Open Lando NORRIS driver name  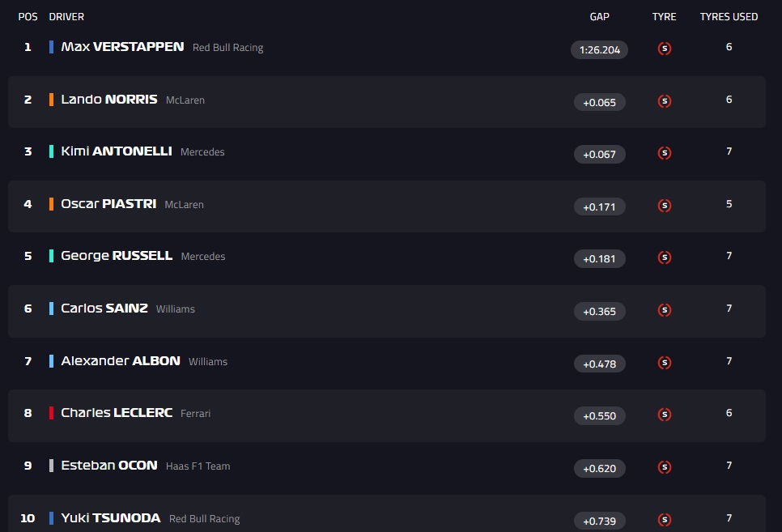109,100
